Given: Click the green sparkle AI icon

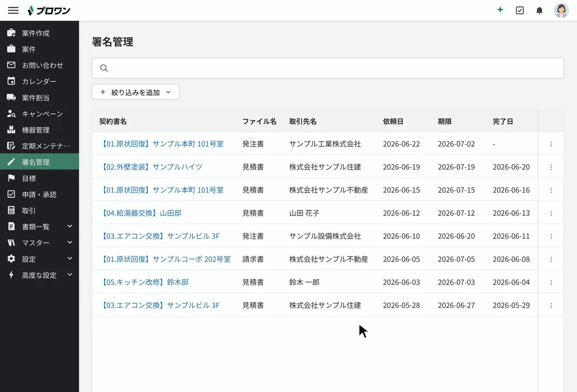Looking at the screenshot, I should 500,10.
